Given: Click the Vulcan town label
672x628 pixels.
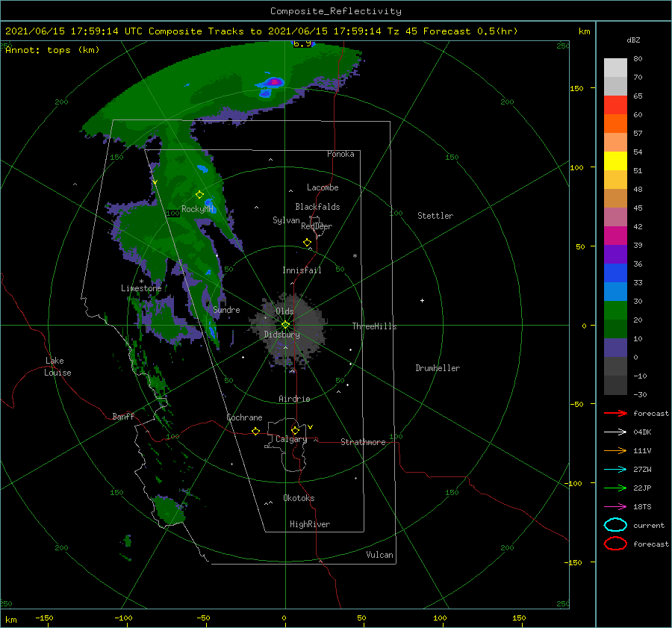Looking at the screenshot, I should point(379,555).
